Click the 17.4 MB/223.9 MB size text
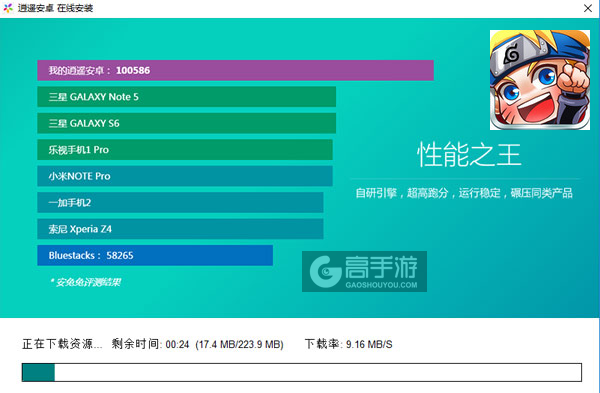Screen dimensions: 600x393 [240, 344]
